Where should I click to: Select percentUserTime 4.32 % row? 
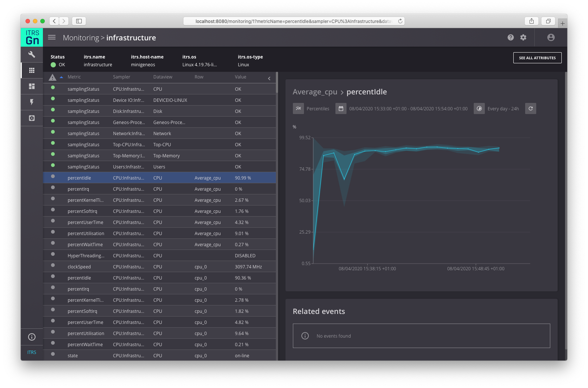pyautogui.click(x=159, y=222)
